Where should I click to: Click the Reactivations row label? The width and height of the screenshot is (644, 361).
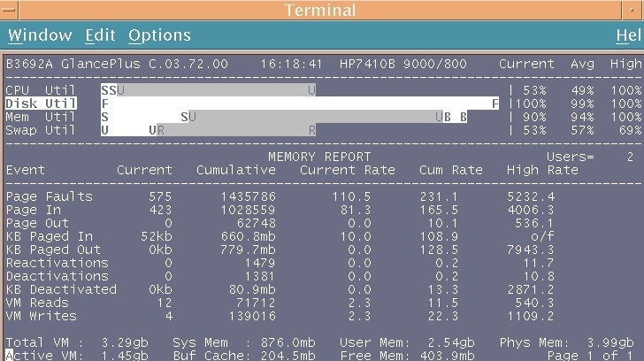pos(57,263)
